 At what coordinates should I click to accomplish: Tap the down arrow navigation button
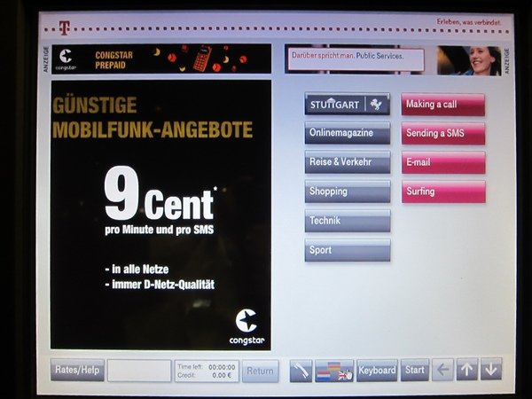491,369
